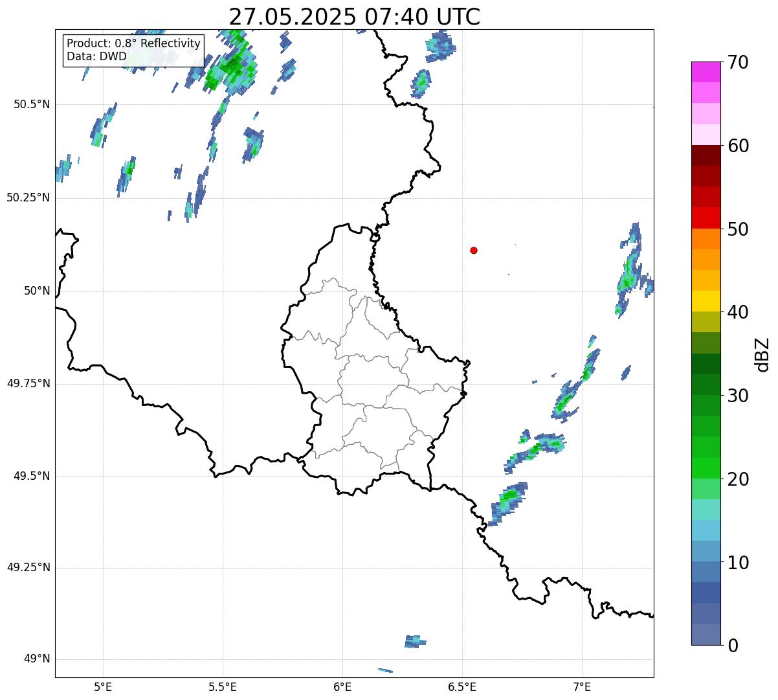
Task: Pick the bright green swatch at 20 dBZ
Action: 706,468
